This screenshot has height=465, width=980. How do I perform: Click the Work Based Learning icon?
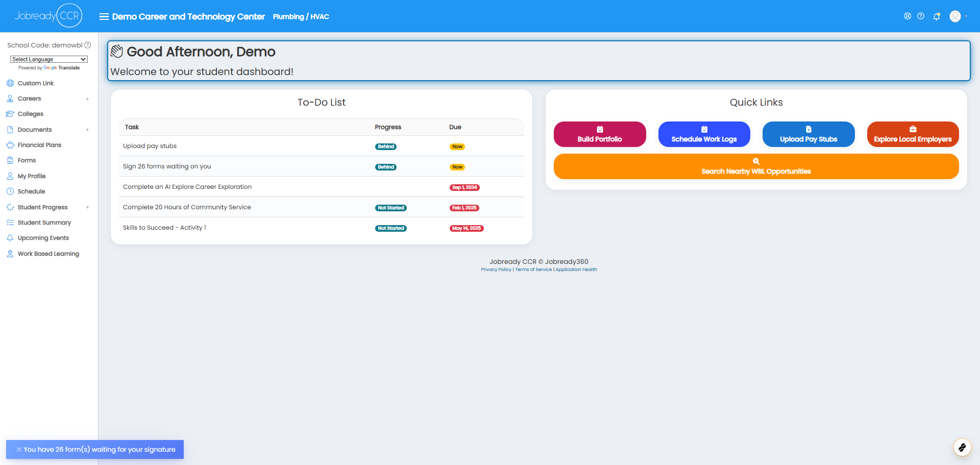10,254
